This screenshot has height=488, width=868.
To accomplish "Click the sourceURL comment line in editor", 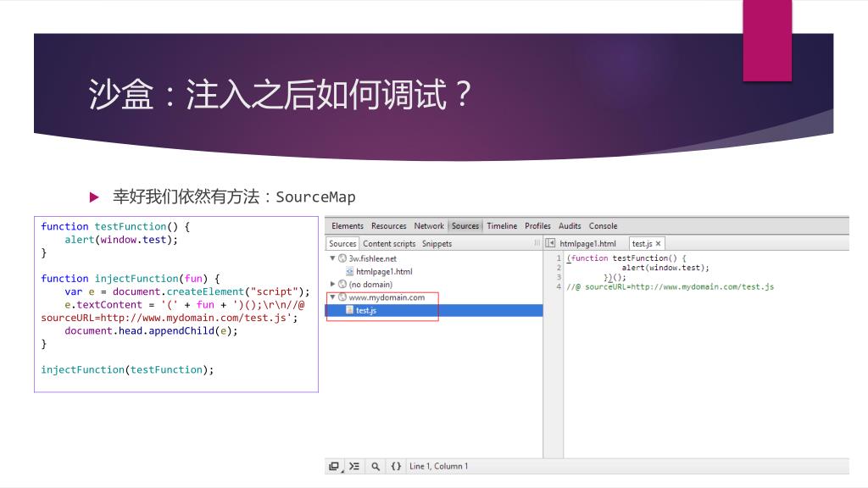I will click(670, 286).
